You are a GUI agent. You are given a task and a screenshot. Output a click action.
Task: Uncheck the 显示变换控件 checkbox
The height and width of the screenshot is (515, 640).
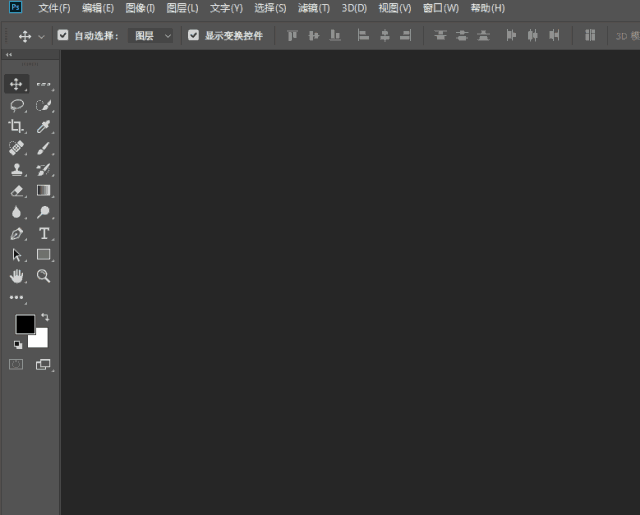tap(193, 35)
